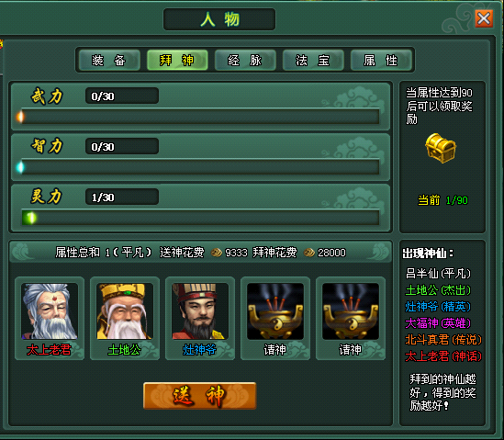Click the 北斗真君 (传说) entry in the deity list

443,340
